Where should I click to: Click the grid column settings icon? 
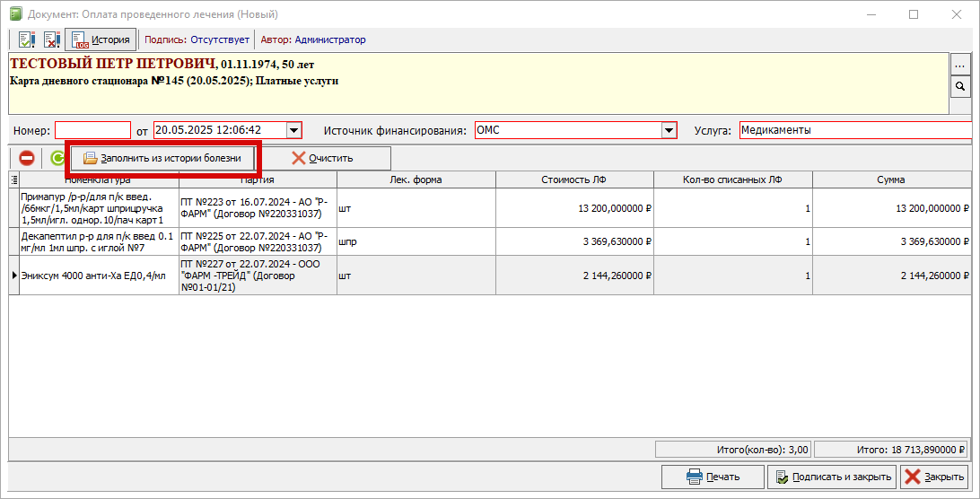14,180
